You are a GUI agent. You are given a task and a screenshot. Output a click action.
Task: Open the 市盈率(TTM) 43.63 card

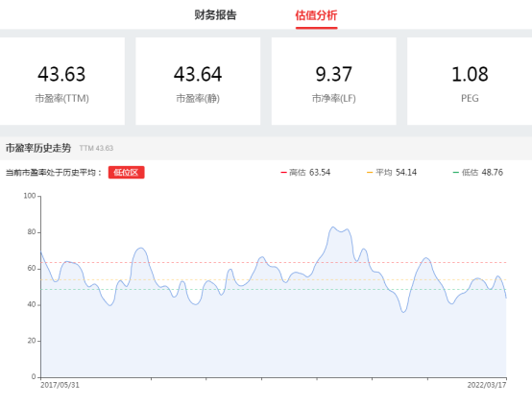(x=62, y=81)
